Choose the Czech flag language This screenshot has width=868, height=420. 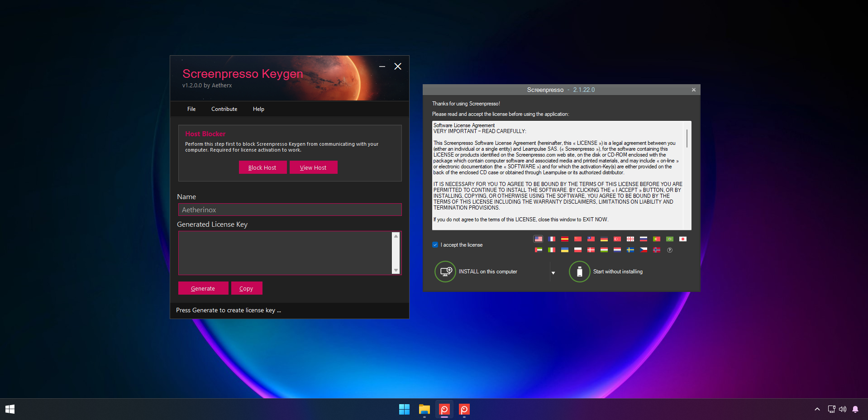[643, 250]
